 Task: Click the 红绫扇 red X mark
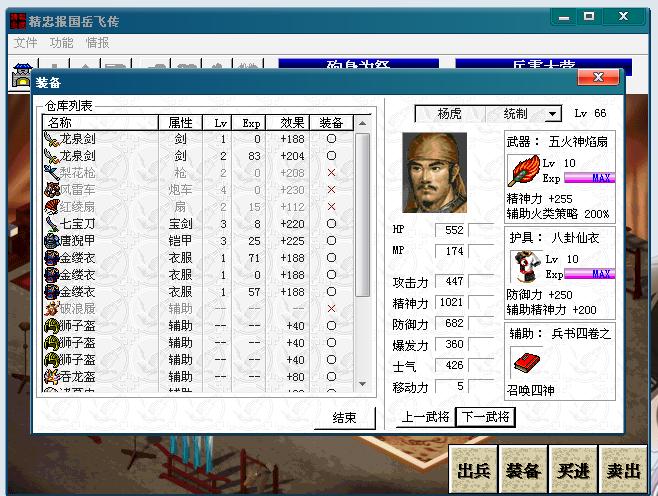[x=331, y=206]
